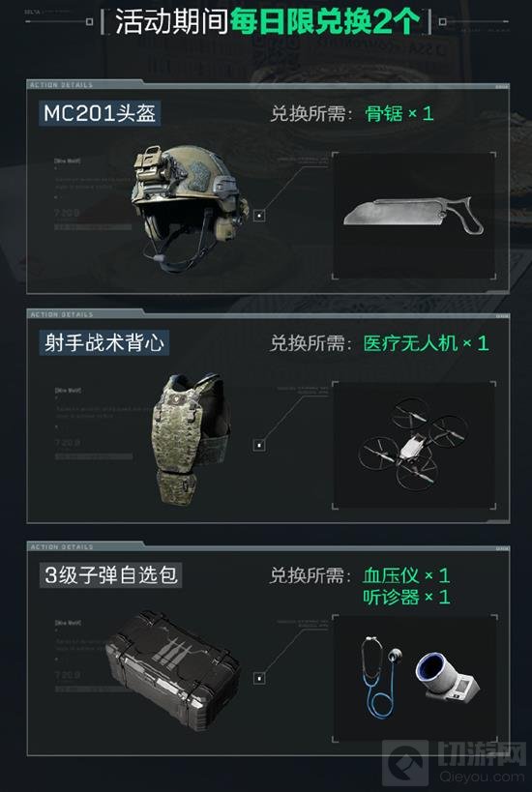The height and width of the screenshot is (792, 532).
Task: Click the ACTION DETAILS tab of the helmet panel
Action: (x=62, y=85)
